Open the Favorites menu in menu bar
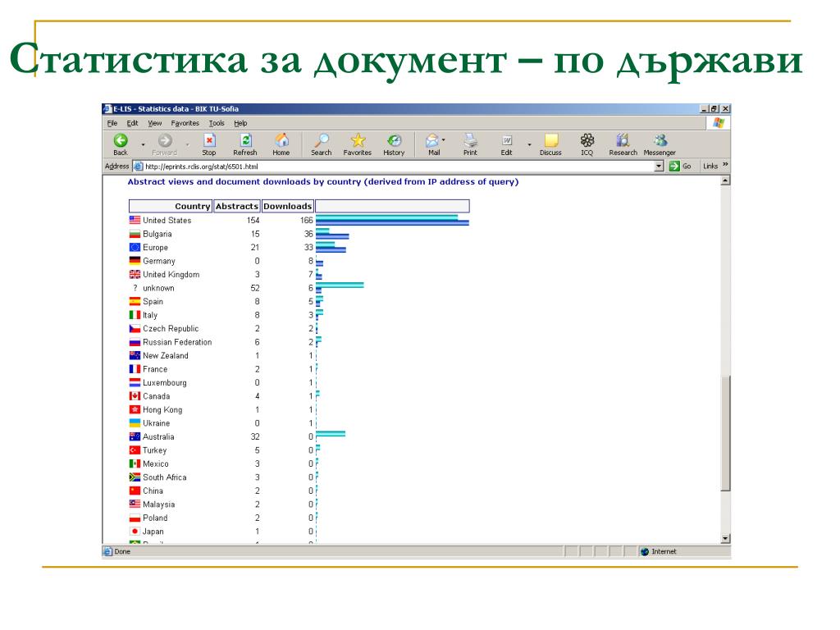 (x=185, y=123)
